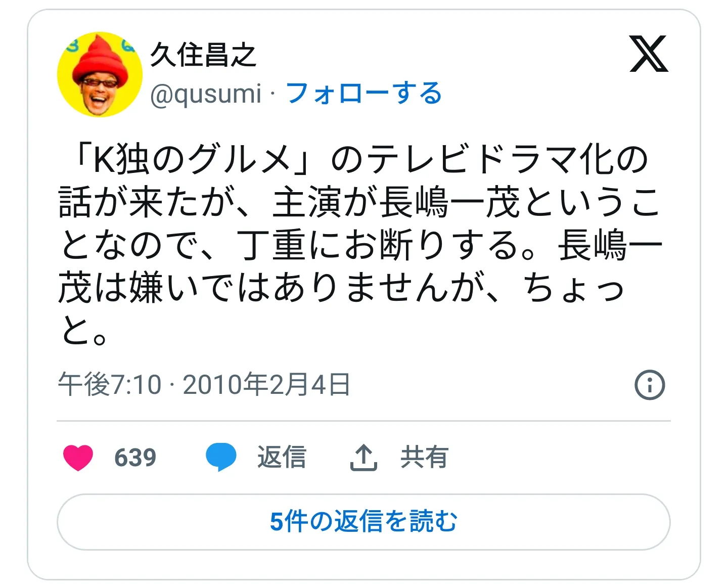Click the 639 likes count

pos(135,458)
